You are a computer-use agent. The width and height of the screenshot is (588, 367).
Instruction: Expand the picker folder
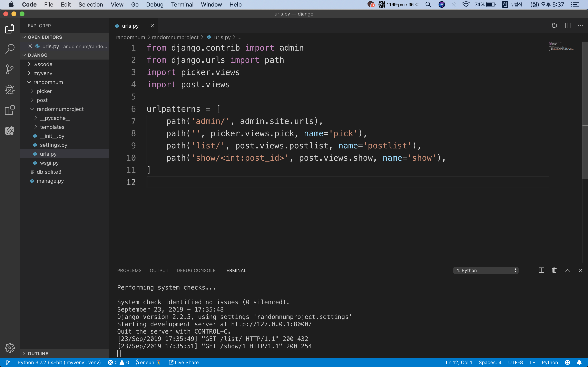pyautogui.click(x=44, y=91)
